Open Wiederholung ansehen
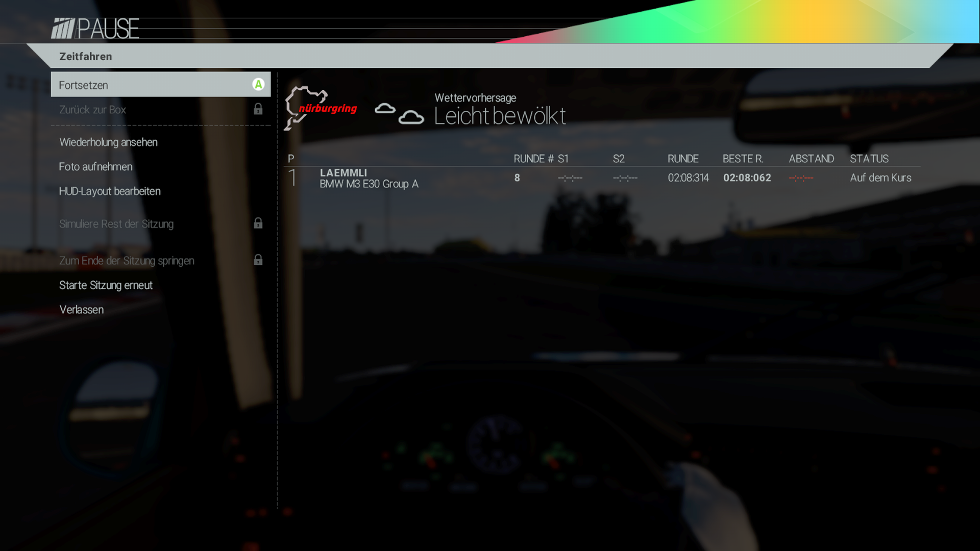Screen dimensions: 980x551 click(x=108, y=142)
